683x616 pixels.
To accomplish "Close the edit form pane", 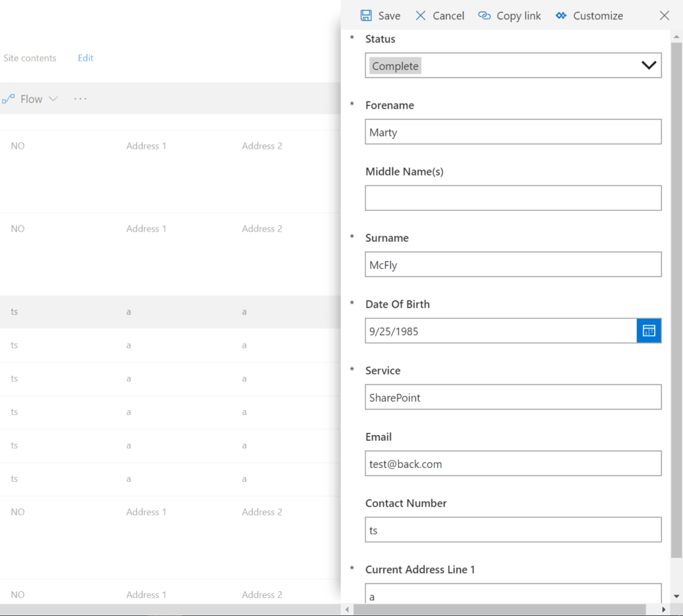I will (664, 15).
